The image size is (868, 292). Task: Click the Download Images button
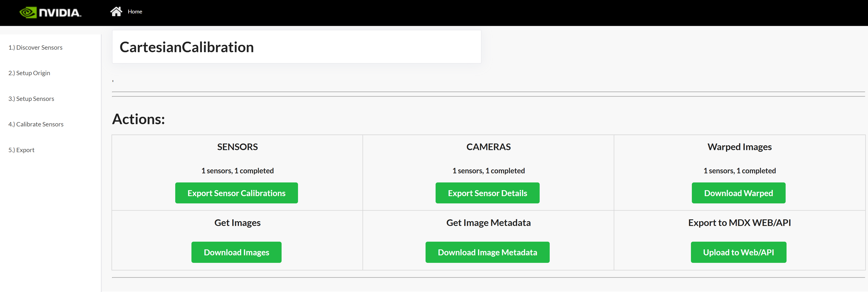(x=236, y=252)
